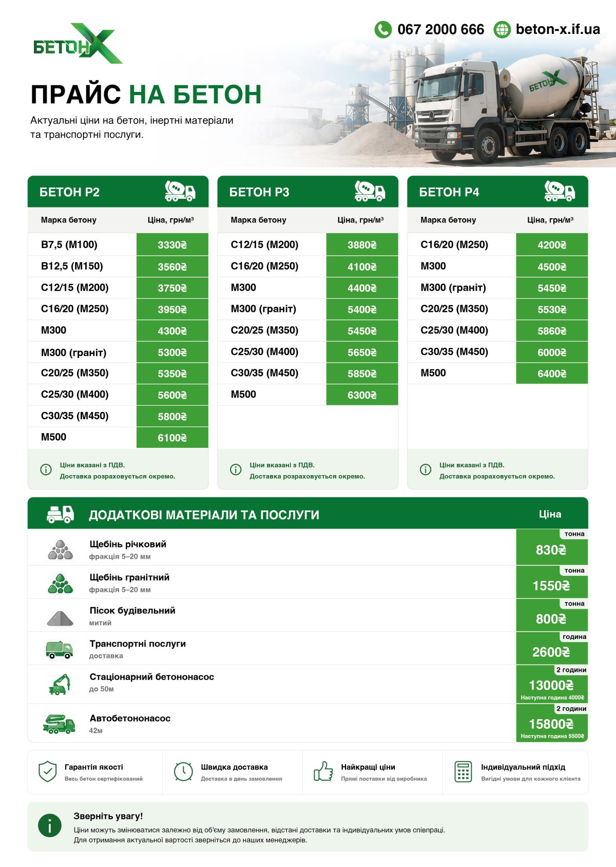Click the Індивідуальний підхід calculator icon
The height and width of the screenshot is (867, 616).
coord(464,771)
